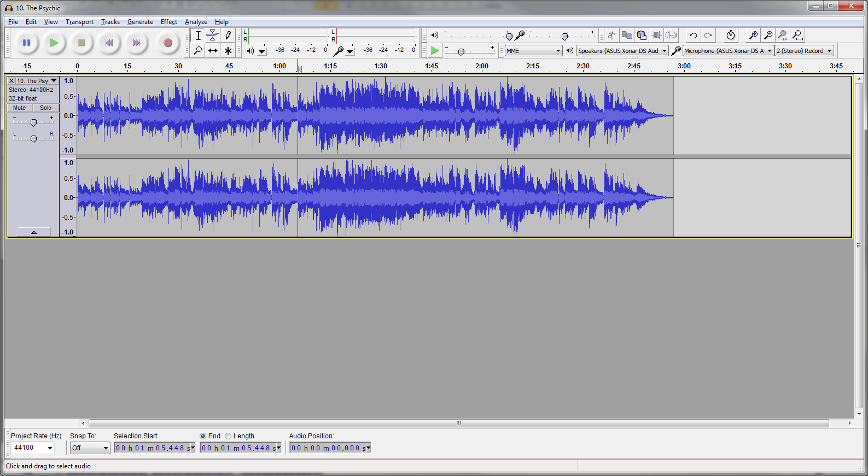Image resolution: width=868 pixels, height=476 pixels.
Task: Click the green Play-at-speed button
Action: (434, 50)
